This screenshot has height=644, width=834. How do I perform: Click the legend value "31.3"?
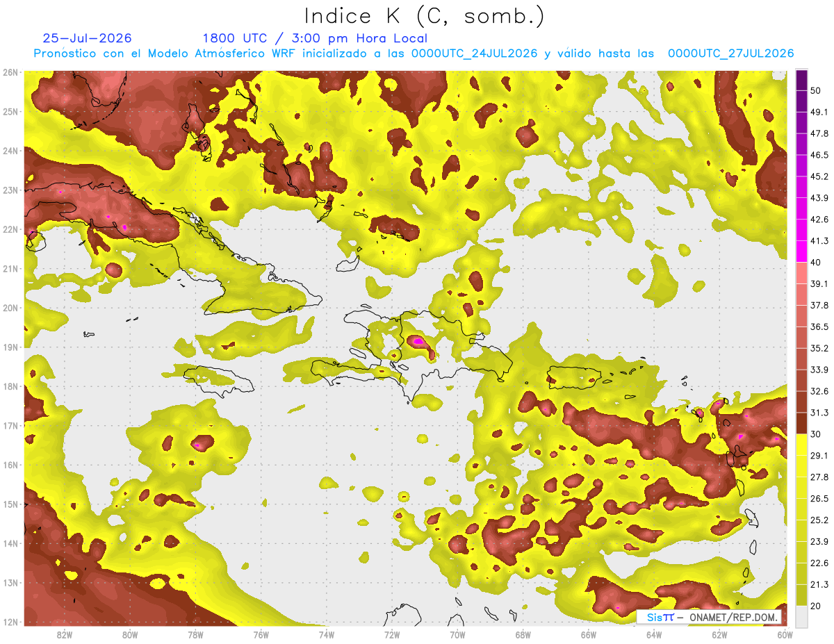click(819, 413)
